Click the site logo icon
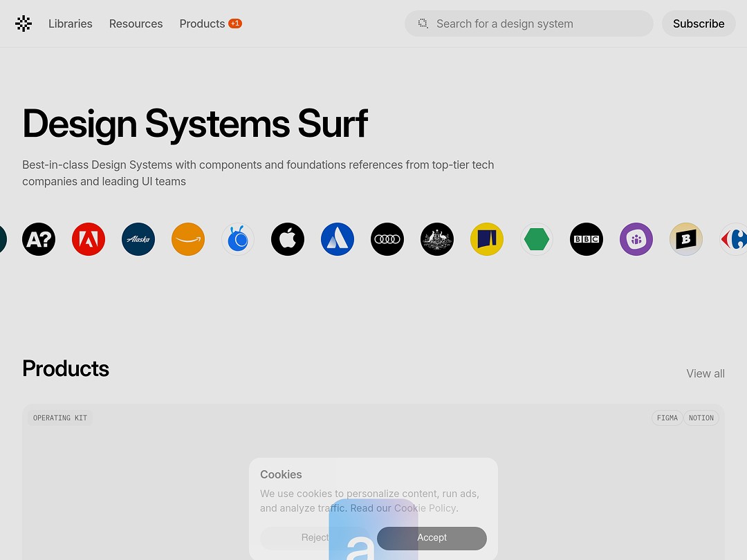The width and height of the screenshot is (747, 560). click(x=24, y=24)
